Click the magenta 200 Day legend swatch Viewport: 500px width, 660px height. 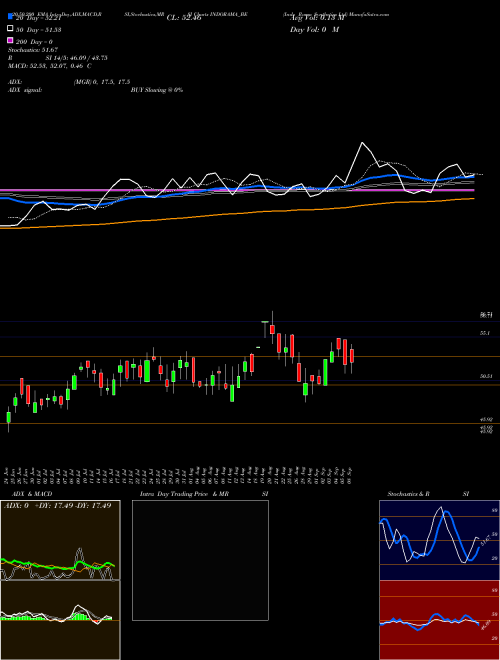click(10, 41)
